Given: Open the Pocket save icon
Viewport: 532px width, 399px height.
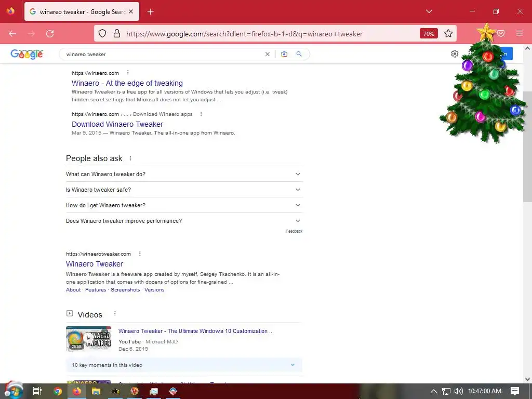Looking at the screenshot, I should click(501, 34).
